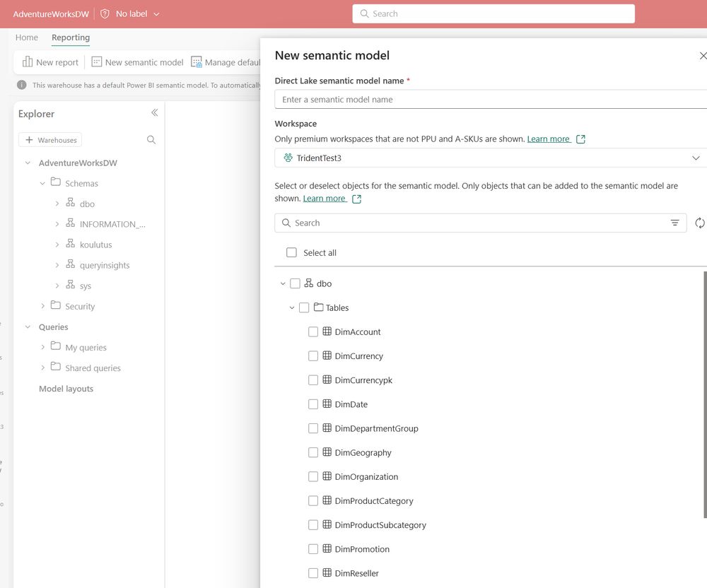Image resolution: width=707 pixels, height=588 pixels.
Task: Click the filter icon in object search
Action: click(674, 223)
